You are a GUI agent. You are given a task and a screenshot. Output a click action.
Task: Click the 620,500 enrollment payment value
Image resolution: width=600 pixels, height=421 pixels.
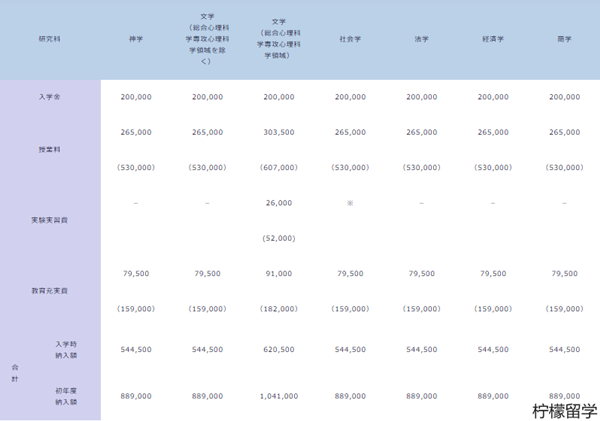[279, 350]
